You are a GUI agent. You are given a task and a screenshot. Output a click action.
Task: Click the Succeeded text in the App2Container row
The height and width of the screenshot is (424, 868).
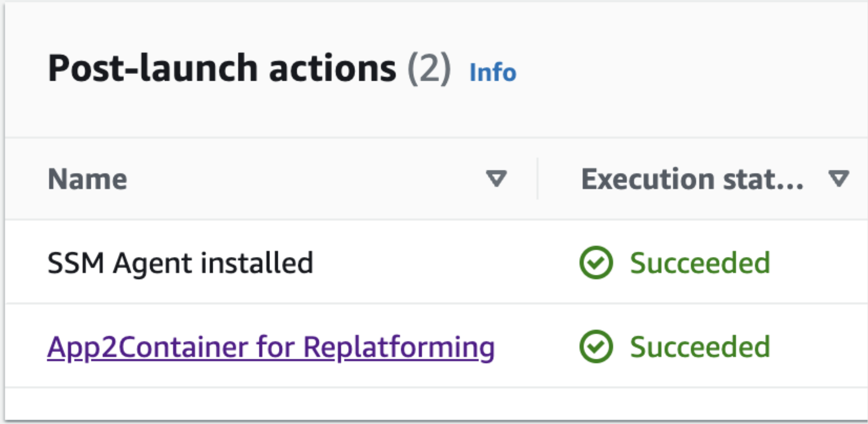pos(700,346)
